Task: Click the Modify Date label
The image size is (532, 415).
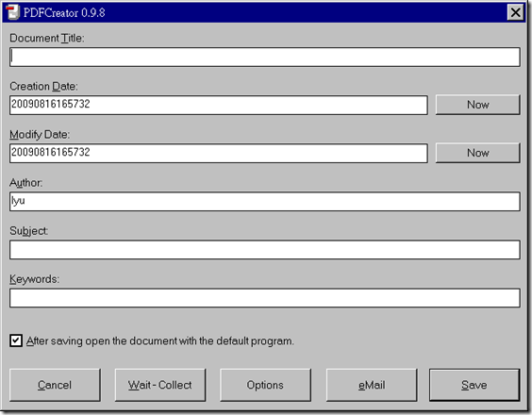Action: pos(40,135)
